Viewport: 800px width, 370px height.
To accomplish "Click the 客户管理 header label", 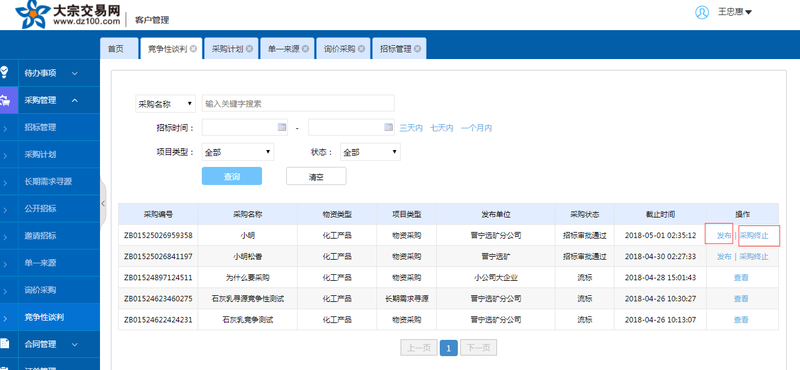I will tap(152, 20).
